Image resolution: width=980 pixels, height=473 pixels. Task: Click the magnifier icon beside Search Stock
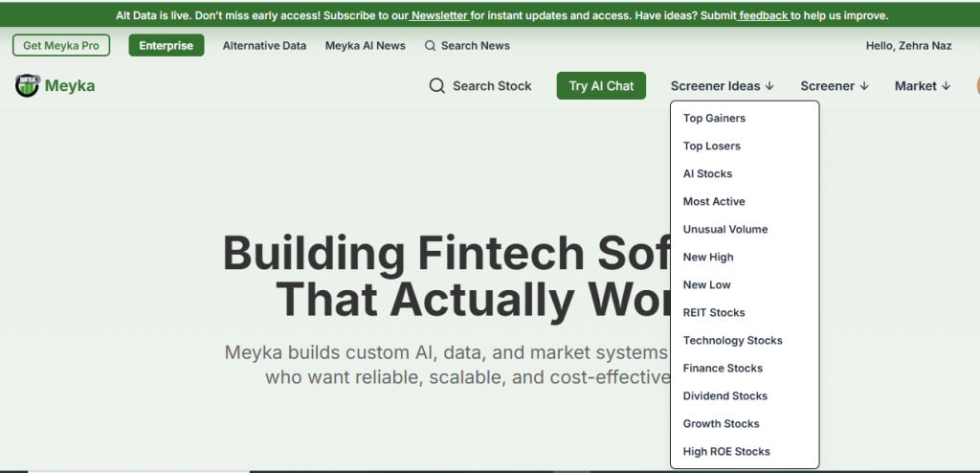point(437,86)
